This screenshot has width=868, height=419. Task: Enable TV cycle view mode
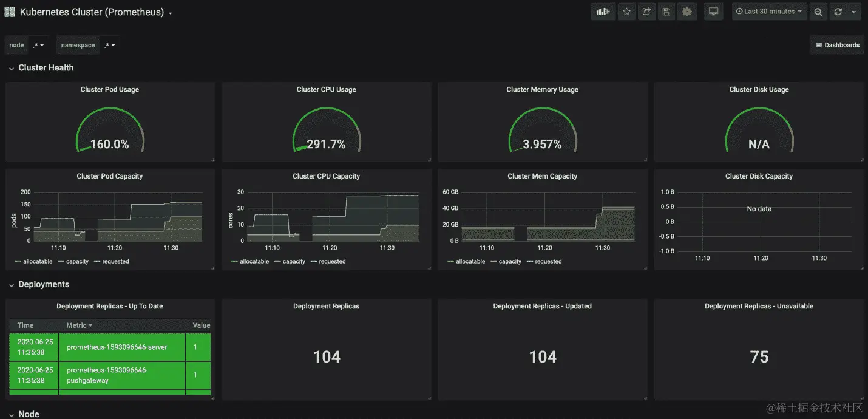coord(713,11)
